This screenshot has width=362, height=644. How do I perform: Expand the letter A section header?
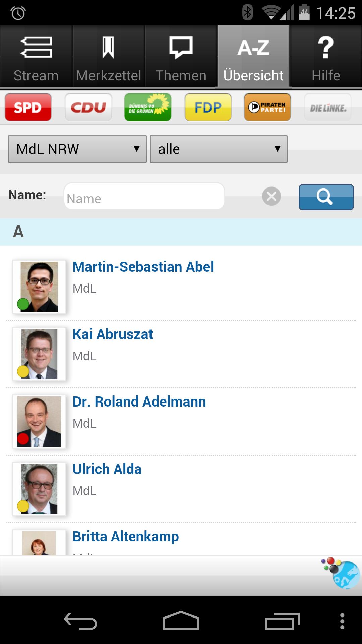(18, 232)
